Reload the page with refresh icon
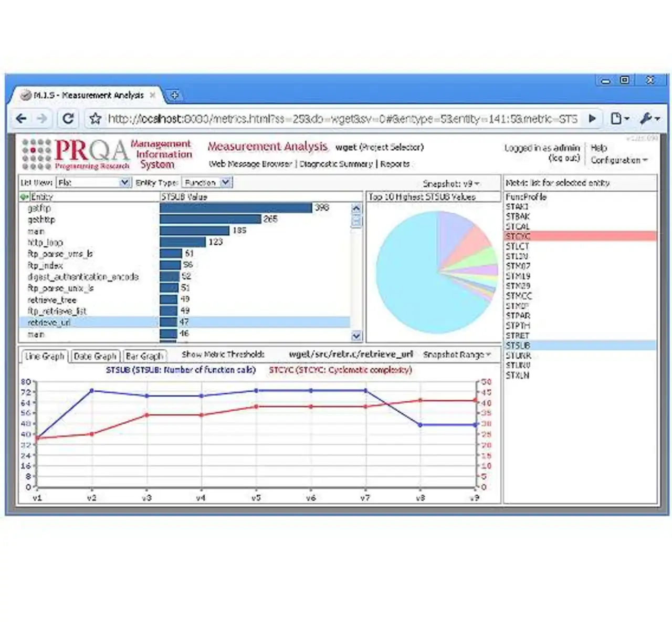672x625 pixels. point(68,119)
